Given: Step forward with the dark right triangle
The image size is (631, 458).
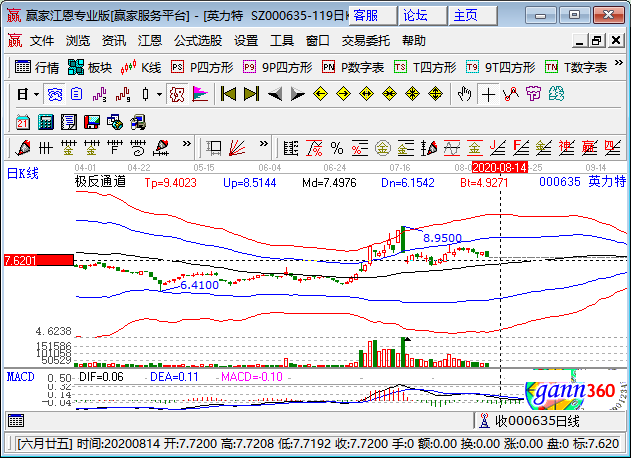Looking at the screenshot, I should coord(298,95).
